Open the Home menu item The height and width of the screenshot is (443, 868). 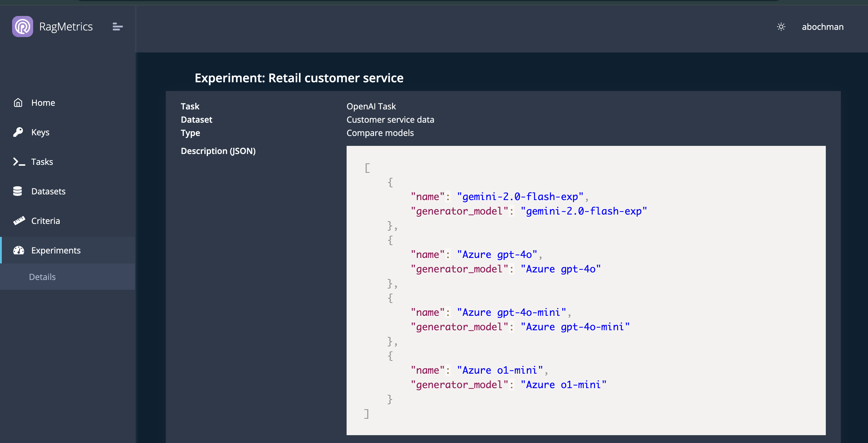43,102
